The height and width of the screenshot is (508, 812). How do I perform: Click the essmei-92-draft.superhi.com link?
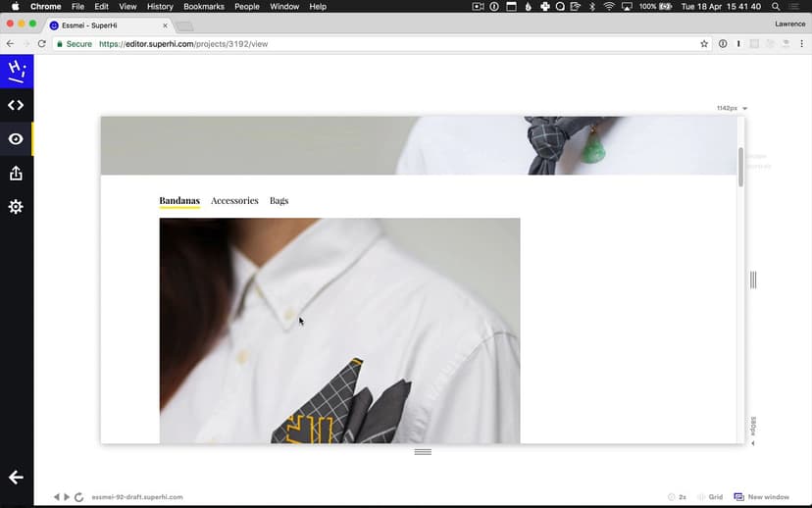(137, 497)
